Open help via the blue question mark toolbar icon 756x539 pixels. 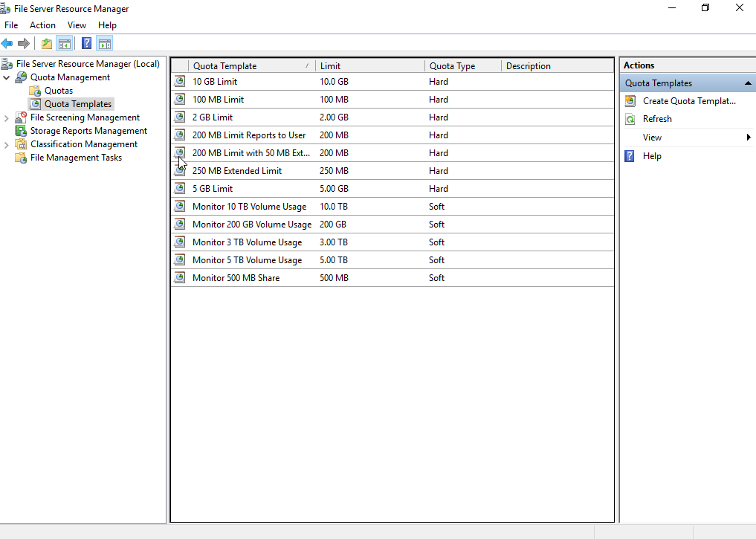86,43
